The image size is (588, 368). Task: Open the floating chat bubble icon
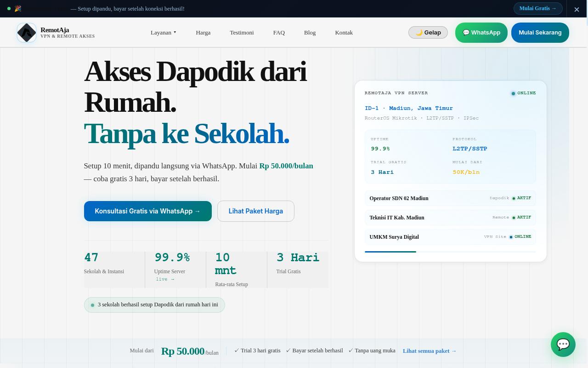[563, 345]
